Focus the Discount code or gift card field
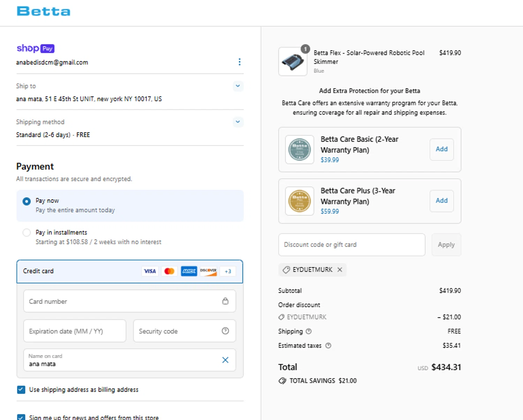The height and width of the screenshot is (420, 523). [x=352, y=245]
